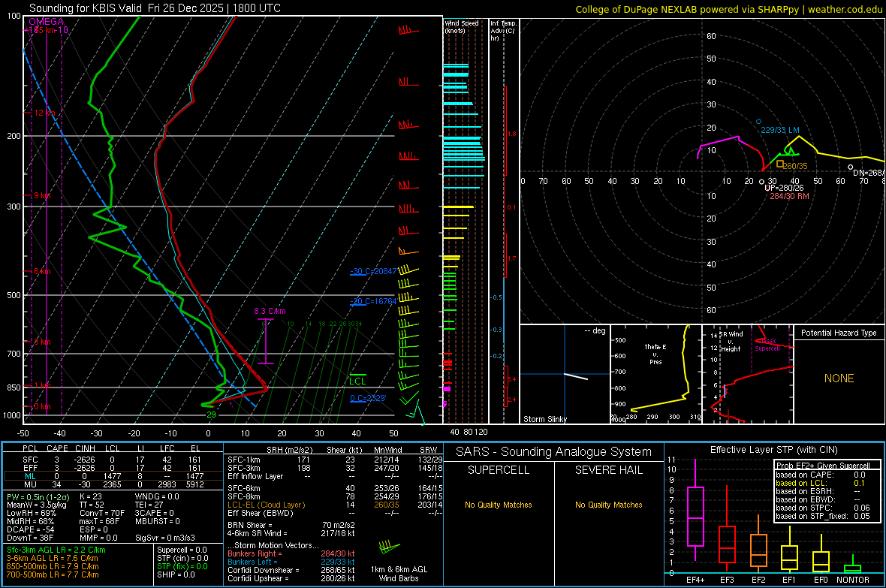This screenshot has width=886, height=588.
Task: Click the 'Inf. Temp. Adv.' header
Action: point(503,31)
